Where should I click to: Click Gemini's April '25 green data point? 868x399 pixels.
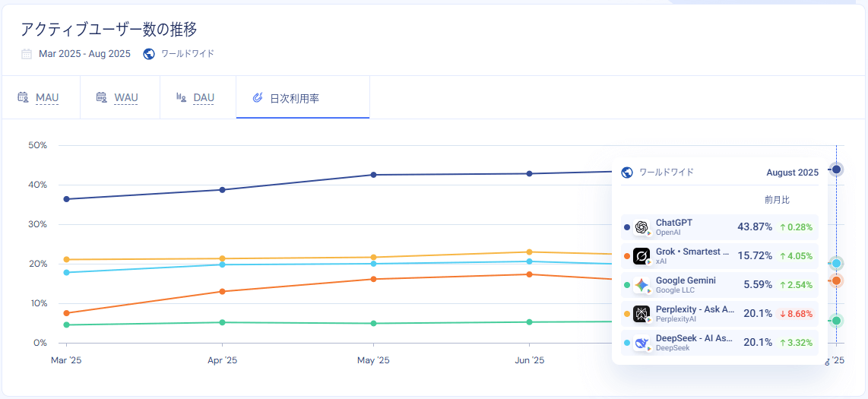click(223, 322)
